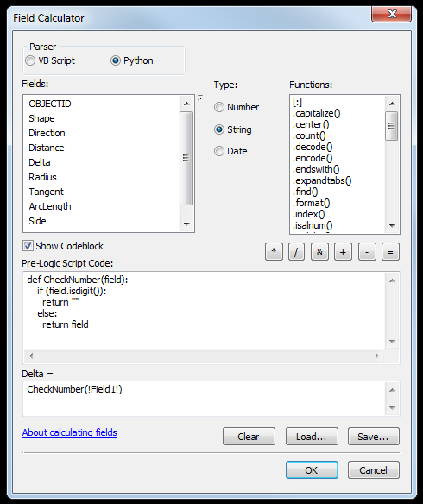This screenshot has width=423, height=504.
Task: Select the .center() function
Action: tap(311, 124)
